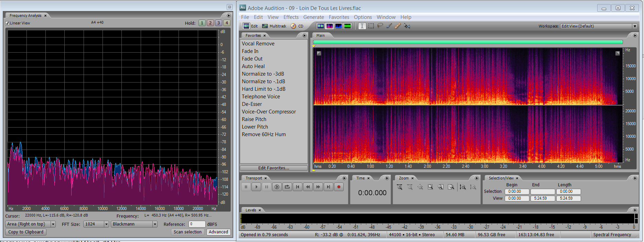
Task: Toggle Hold button 3 in Frequency Analysis
Action: click(218, 23)
